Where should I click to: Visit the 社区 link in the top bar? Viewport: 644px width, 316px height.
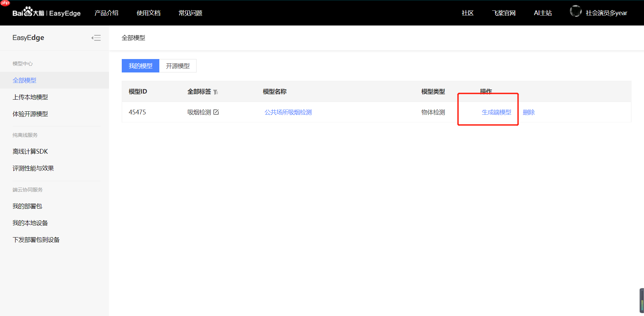tap(467, 13)
